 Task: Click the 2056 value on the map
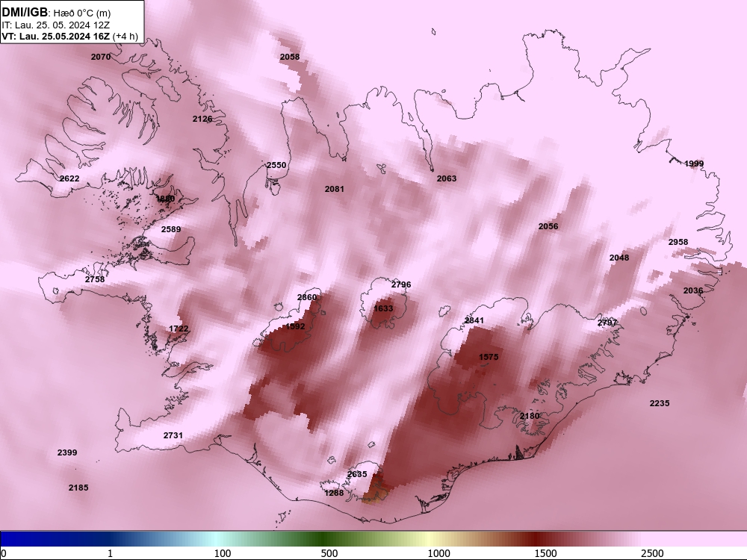point(548,226)
